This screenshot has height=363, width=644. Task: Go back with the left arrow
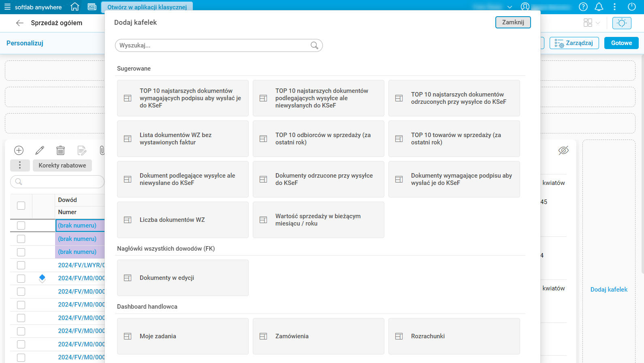[19, 23]
